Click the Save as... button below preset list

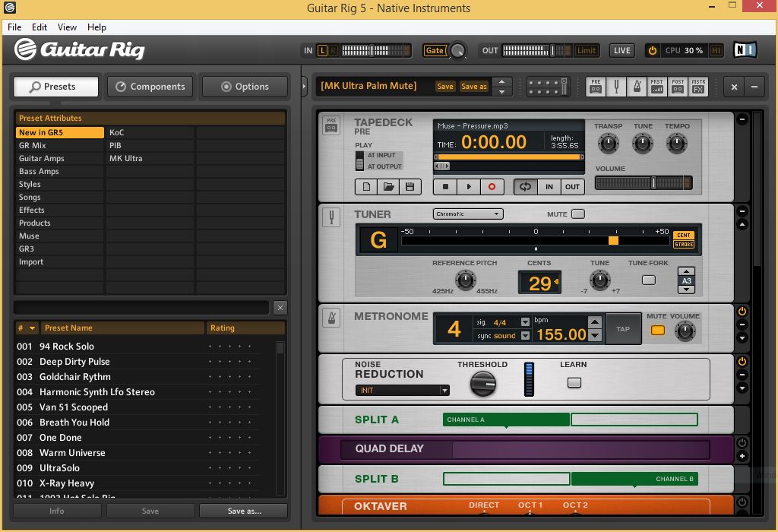244,511
